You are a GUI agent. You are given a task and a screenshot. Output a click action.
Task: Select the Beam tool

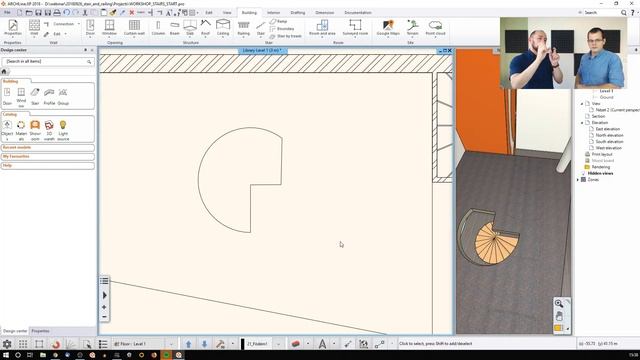175,28
